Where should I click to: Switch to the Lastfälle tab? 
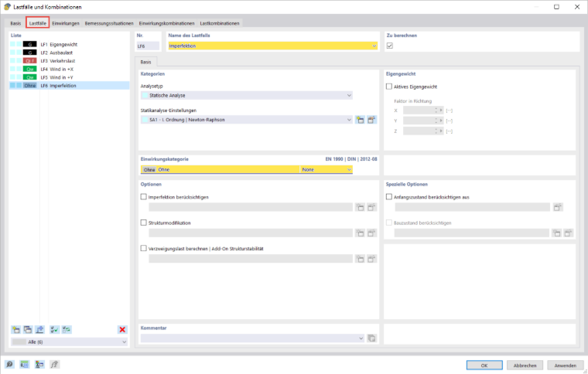point(37,23)
